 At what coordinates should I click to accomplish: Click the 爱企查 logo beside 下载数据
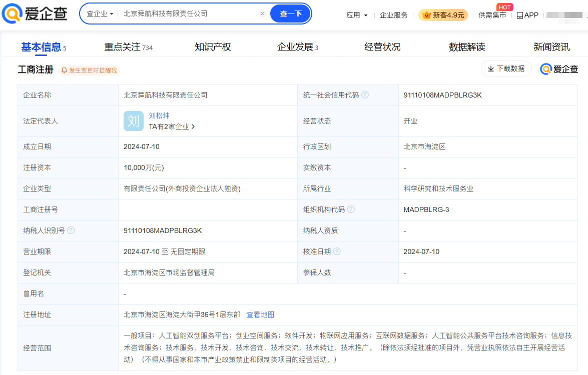[x=559, y=69]
